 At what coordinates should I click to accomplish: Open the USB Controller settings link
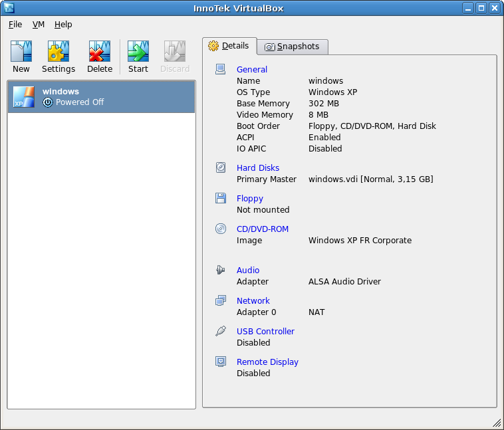265,331
